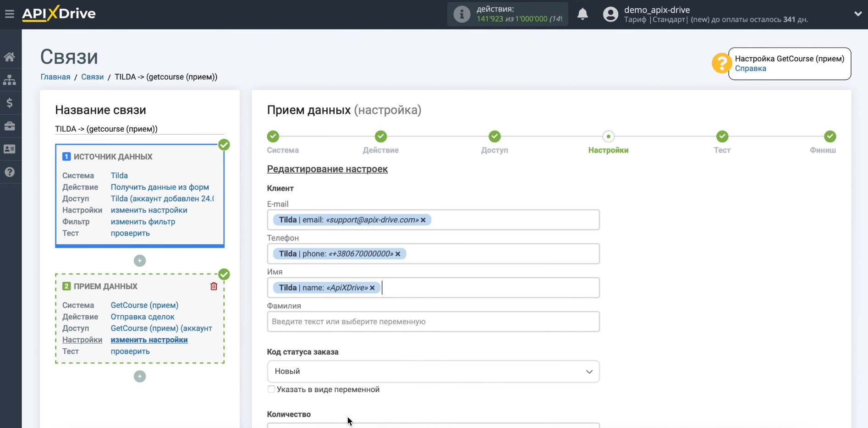Screen dimensions: 868x428
Task: Go to the 'Тест' step
Action: [722, 137]
